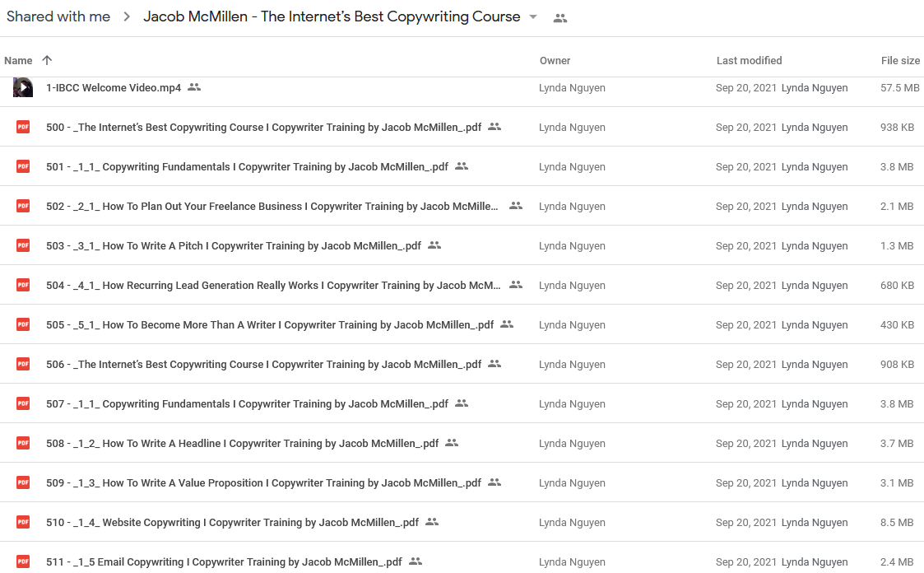Click shared people icon on file 506 row

tap(495, 364)
